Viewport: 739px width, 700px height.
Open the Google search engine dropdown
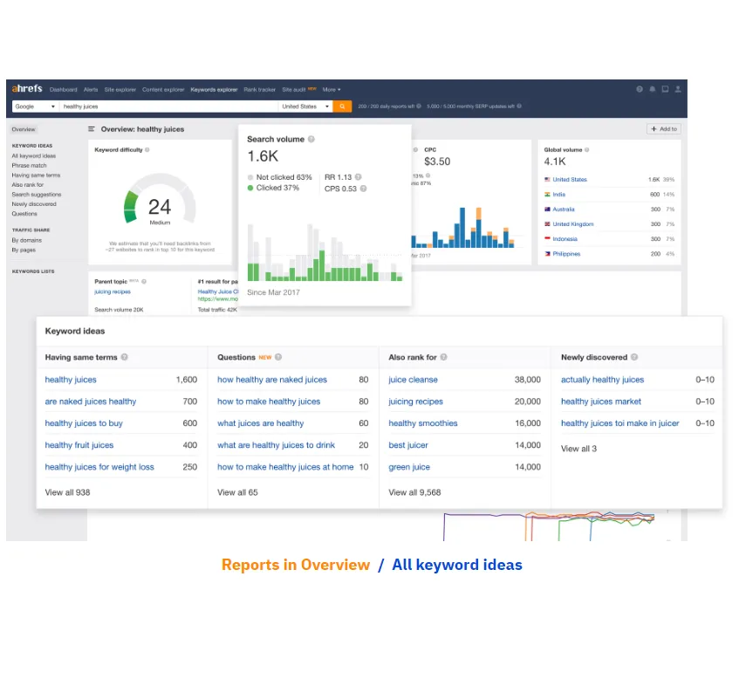35,106
